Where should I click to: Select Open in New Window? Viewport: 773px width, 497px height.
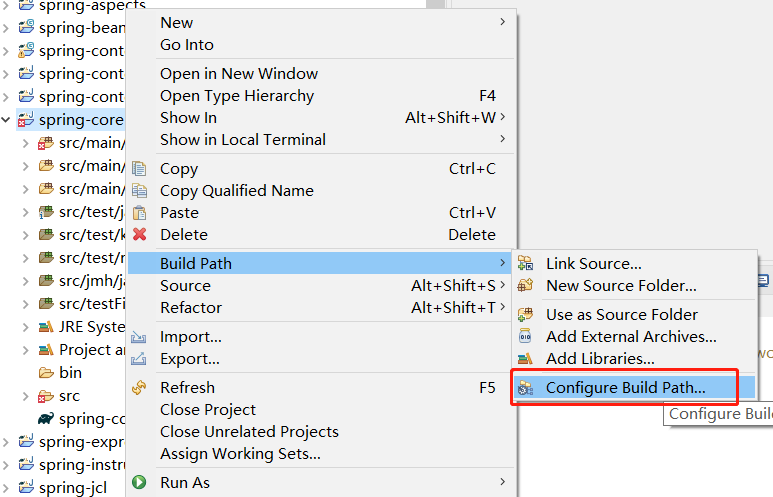click(321, 73)
